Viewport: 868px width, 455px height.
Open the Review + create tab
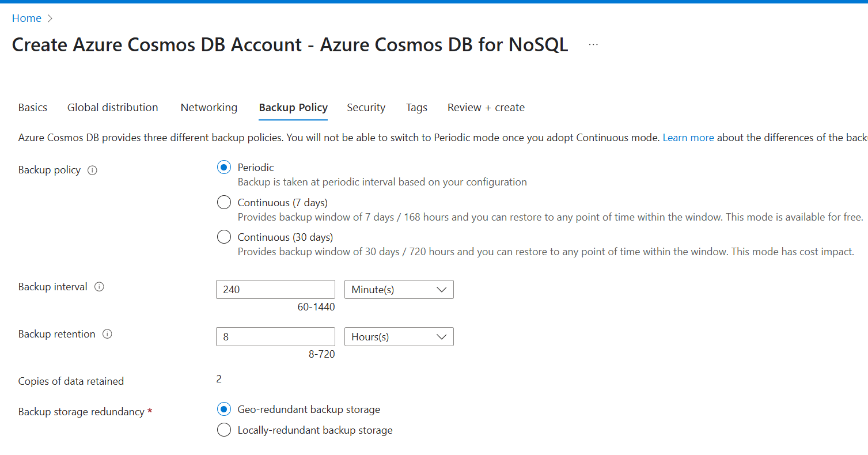[486, 108]
